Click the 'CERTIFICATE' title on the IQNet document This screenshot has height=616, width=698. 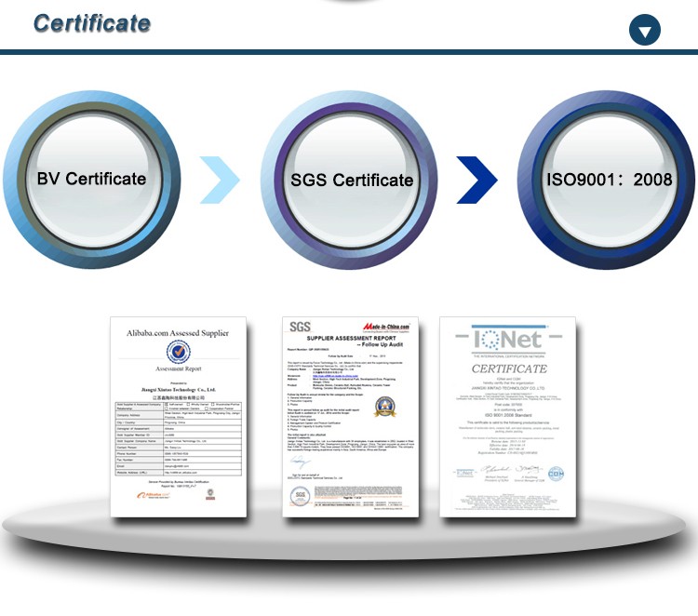(x=509, y=368)
